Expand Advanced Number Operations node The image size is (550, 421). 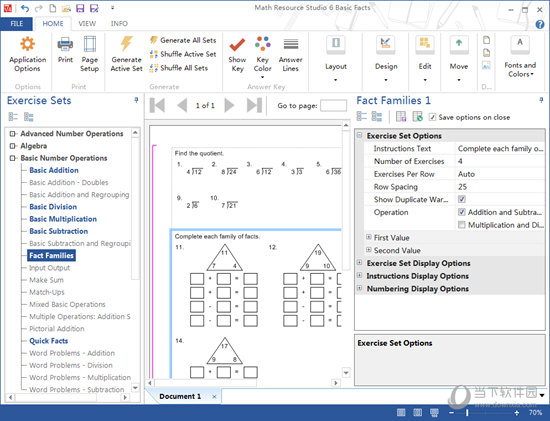(x=13, y=134)
